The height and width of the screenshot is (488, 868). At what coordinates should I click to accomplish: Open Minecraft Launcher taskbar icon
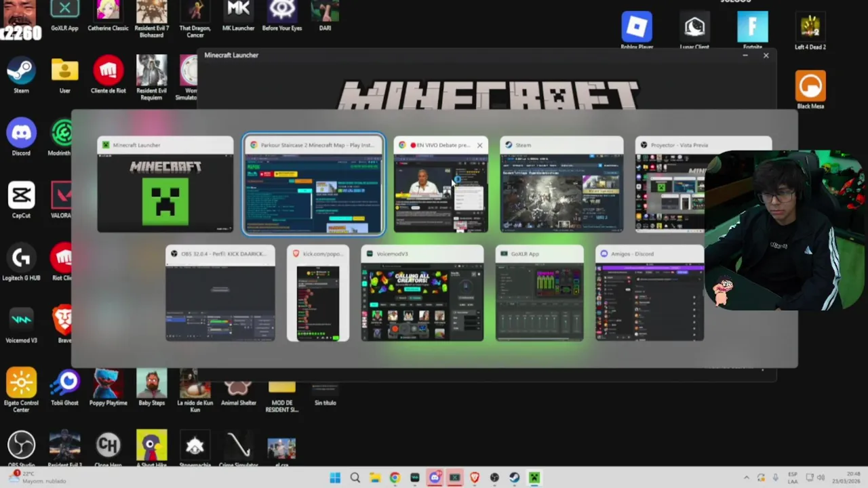[534, 478]
